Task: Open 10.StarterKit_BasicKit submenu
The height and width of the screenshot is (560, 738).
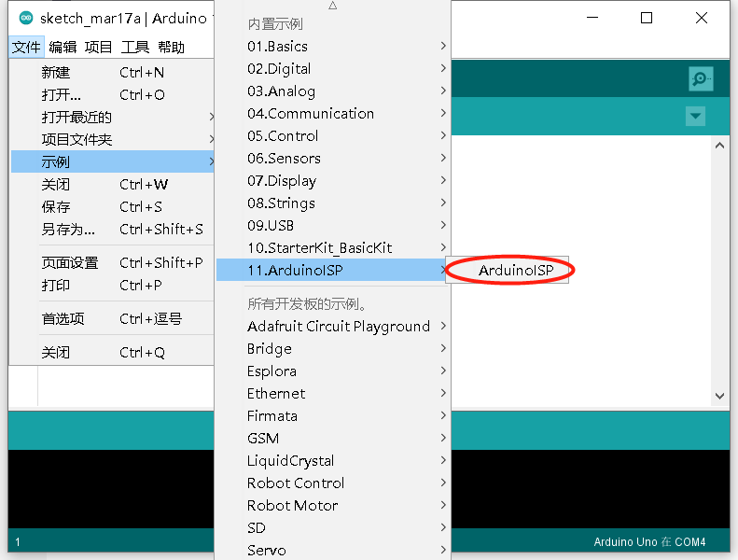Action: pyautogui.click(x=333, y=247)
